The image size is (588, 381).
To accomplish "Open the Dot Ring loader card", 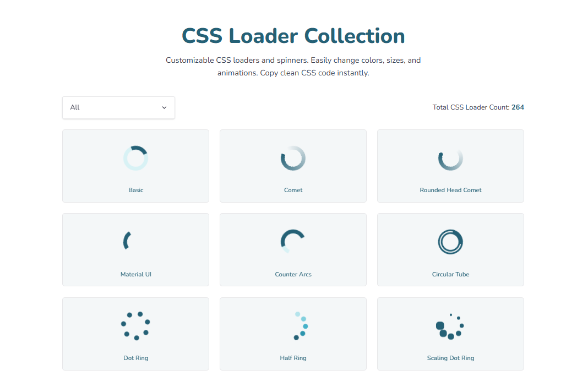I will [x=135, y=334].
